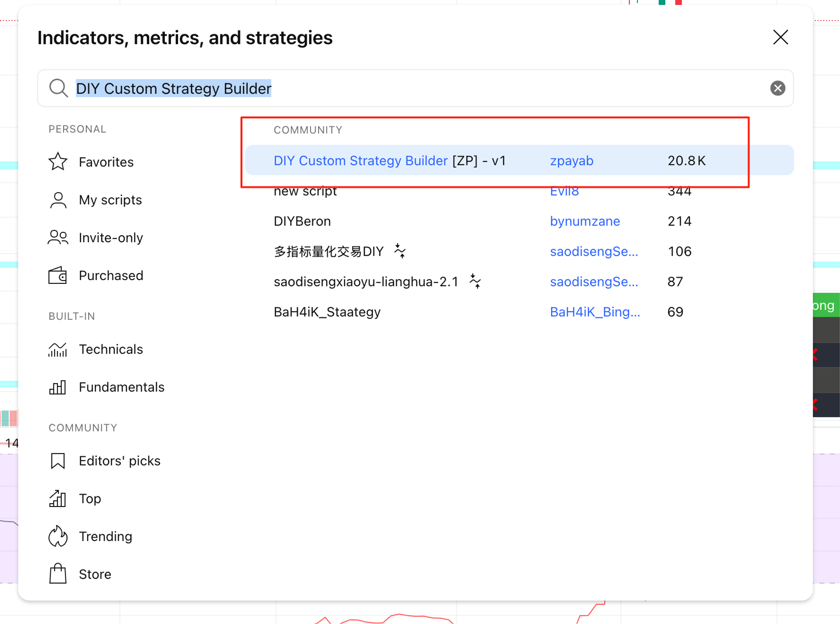The image size is (840, 624).
Task: Open bynumzane author link
Action: (x=585, y=221)
